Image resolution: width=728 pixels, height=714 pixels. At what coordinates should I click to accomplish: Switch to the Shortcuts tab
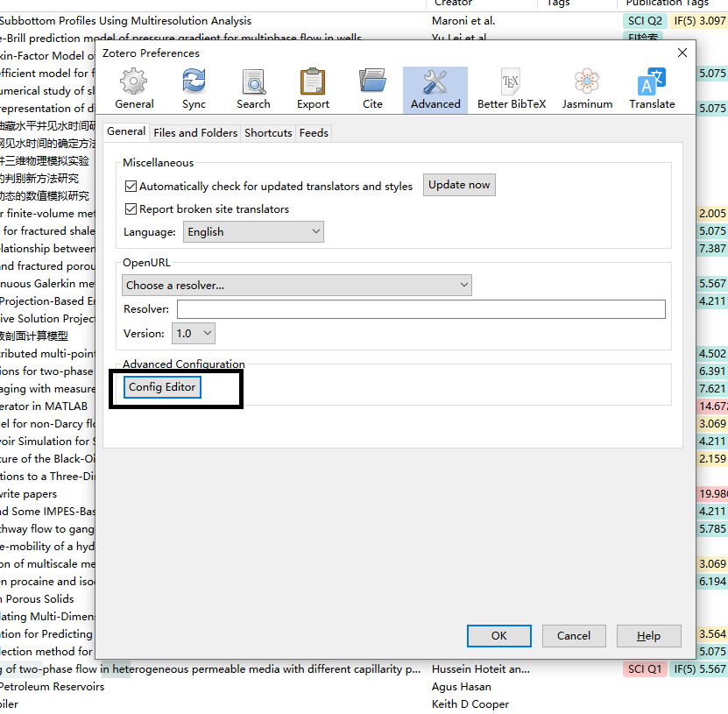point(268,133)
